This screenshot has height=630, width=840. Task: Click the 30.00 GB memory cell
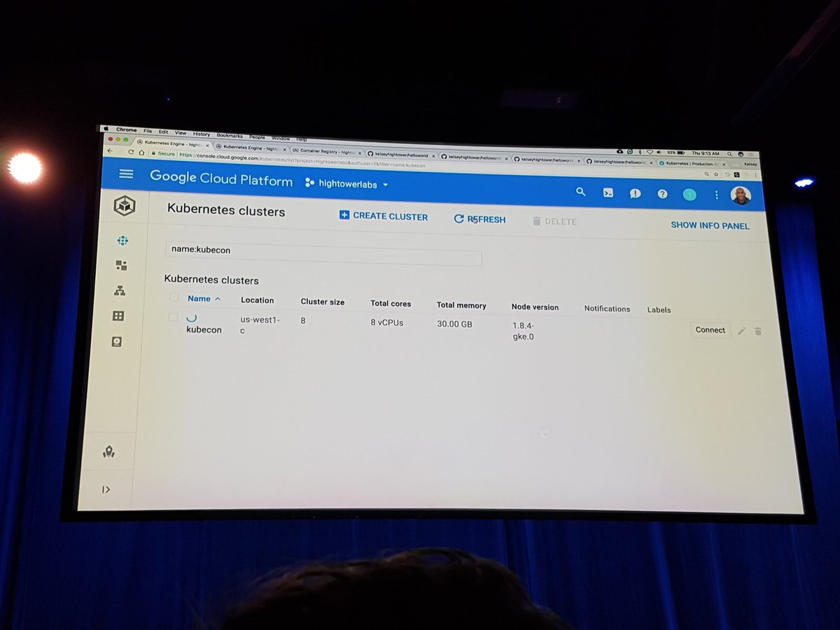(x=454, y=324)
